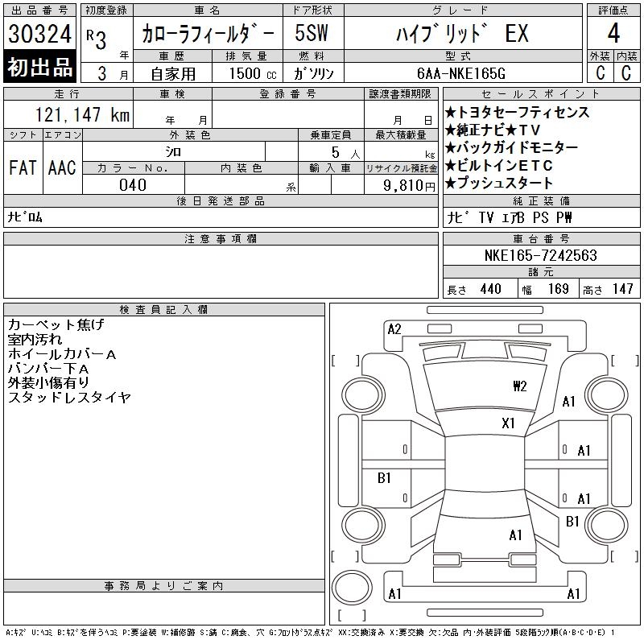Screen dimensions: 644x644
Task: Click the A2 damage mark on the diagram
Action: pyautogui.click(x=394, y=328)
